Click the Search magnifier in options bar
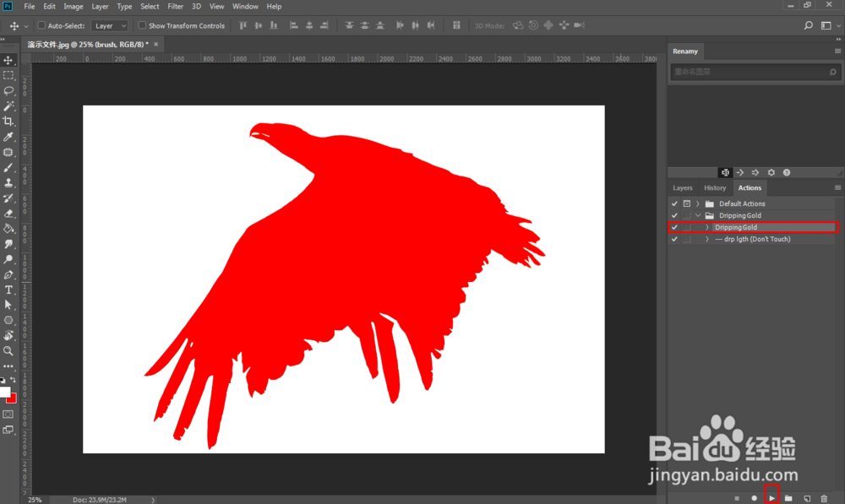Viewport: 845px width, 504px height. tap(809, 25)
